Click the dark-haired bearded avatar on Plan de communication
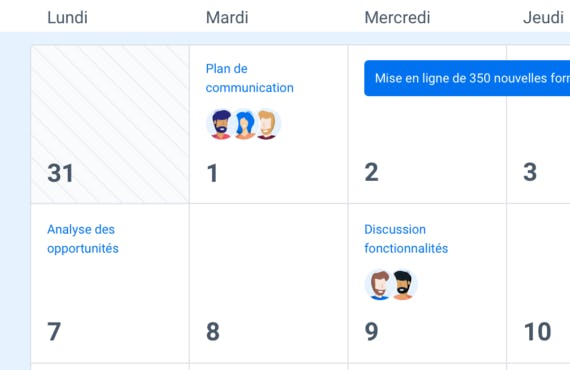Viewport: 570px width, 370px height. 221,124
